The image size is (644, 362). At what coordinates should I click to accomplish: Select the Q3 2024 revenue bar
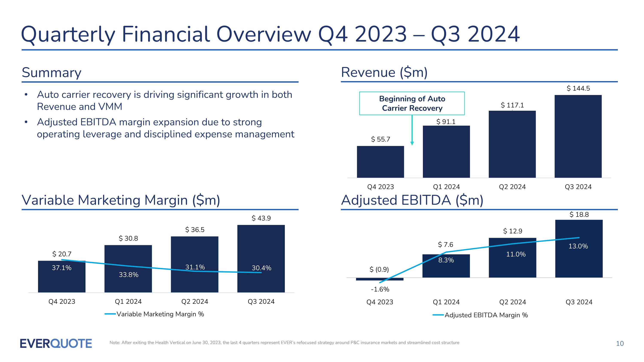pos(578,136)
